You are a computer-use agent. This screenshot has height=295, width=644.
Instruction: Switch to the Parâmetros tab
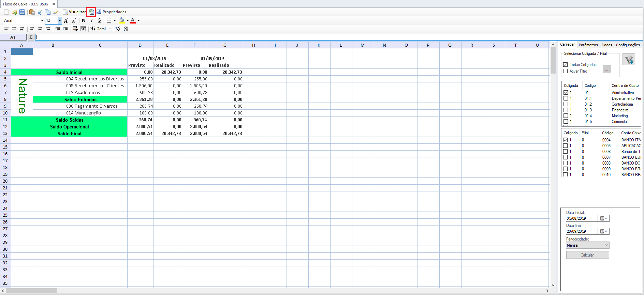(x=588, y=45)
